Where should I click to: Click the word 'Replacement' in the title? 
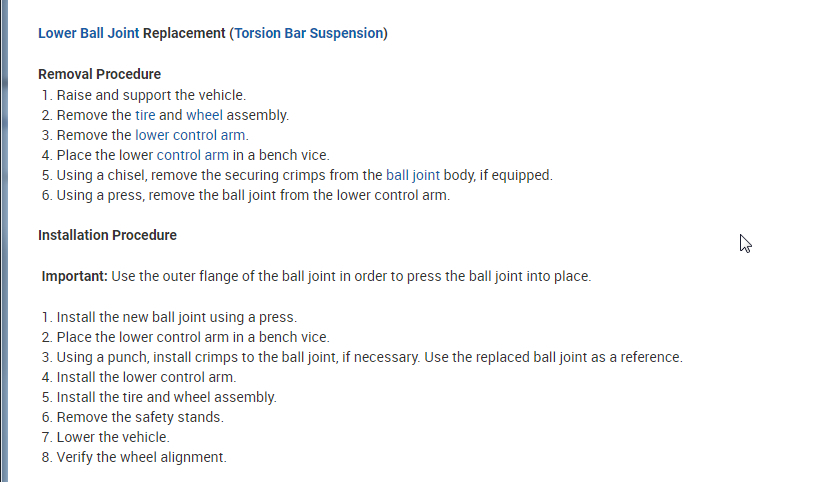[184, 33]
